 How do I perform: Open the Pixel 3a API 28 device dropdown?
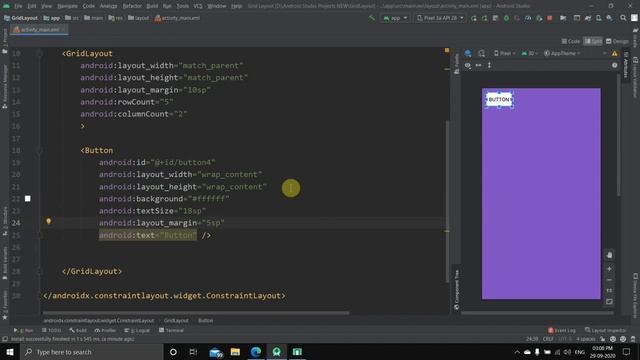point(440,18)
